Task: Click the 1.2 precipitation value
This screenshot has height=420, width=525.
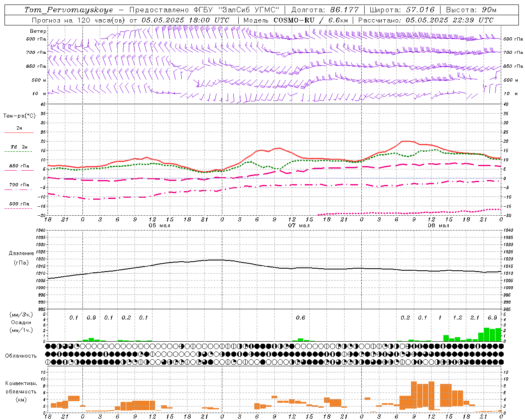Action: coord(457,317)
